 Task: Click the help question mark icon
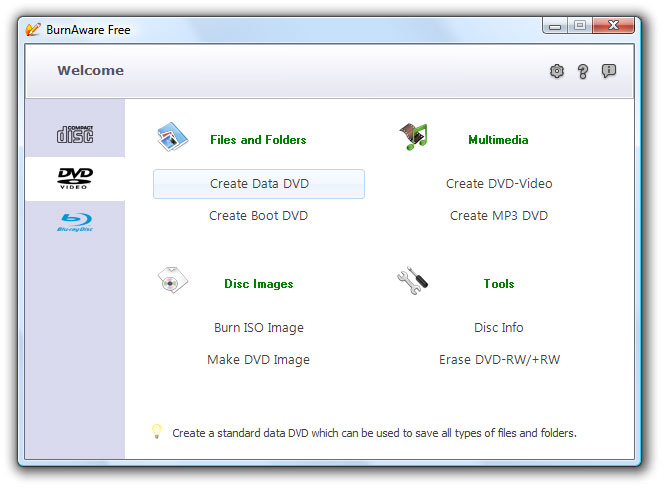coord(583,71)
